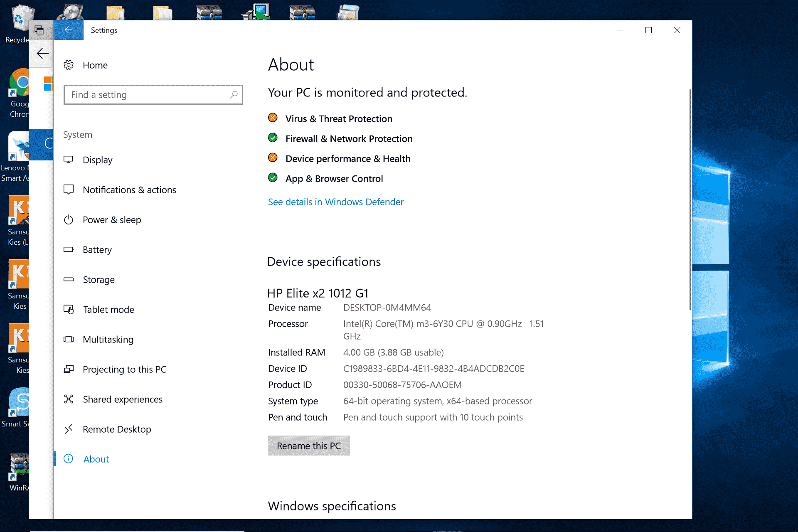Viewport: 798px width, 532px height.
Task: Click Virus & Threat Protection label
Action: pos(339,119)
